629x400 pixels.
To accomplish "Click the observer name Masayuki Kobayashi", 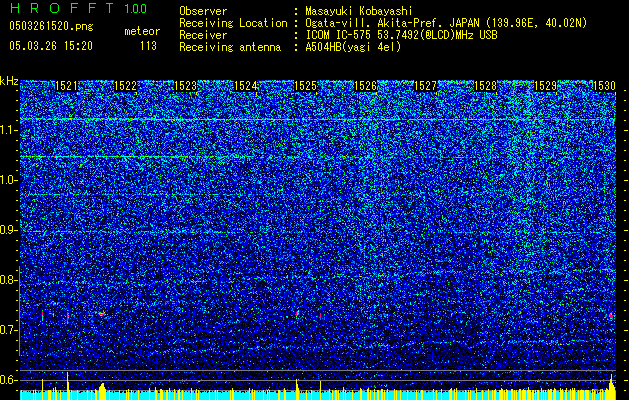I will (359, 11).
